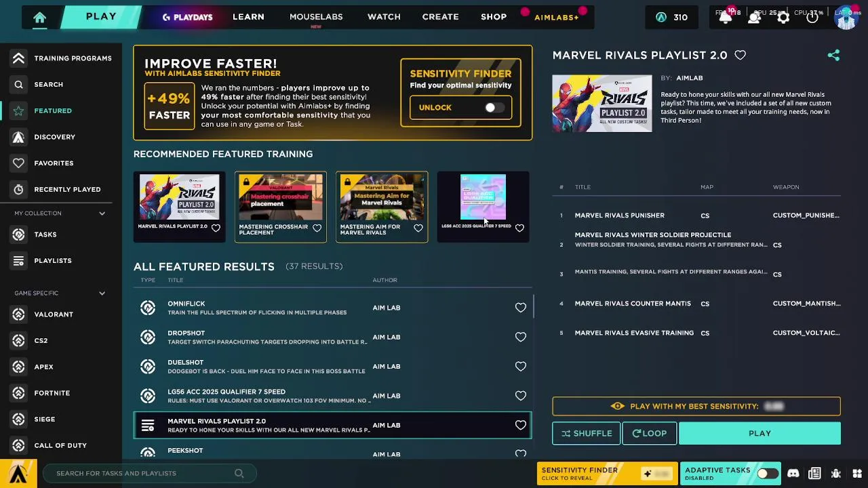
Task: Enable the Adaptive Tasks toggle
Action: coord(767,474)
